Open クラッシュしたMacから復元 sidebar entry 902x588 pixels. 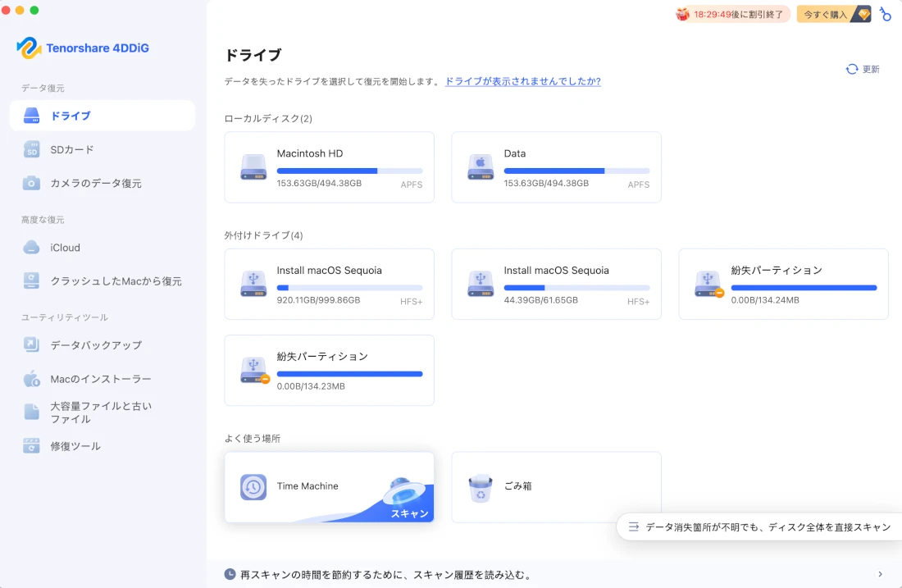(x=102, y=280)
